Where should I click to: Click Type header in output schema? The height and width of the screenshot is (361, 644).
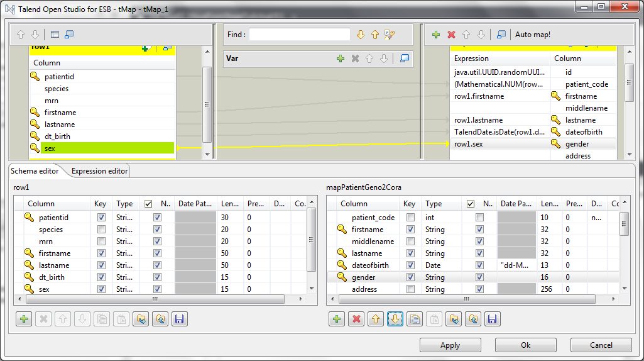[434, 204]
